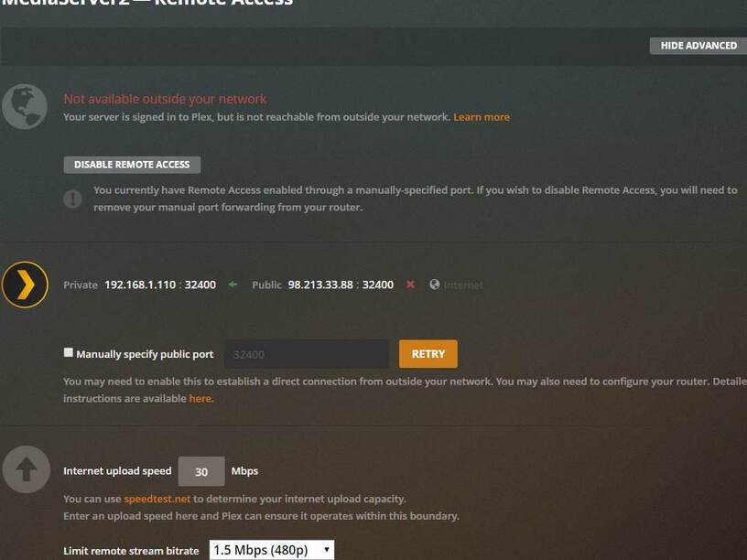Click the Hide Advanced button
747x560 pixels.
pyautogui.click(x=698, y=46)
